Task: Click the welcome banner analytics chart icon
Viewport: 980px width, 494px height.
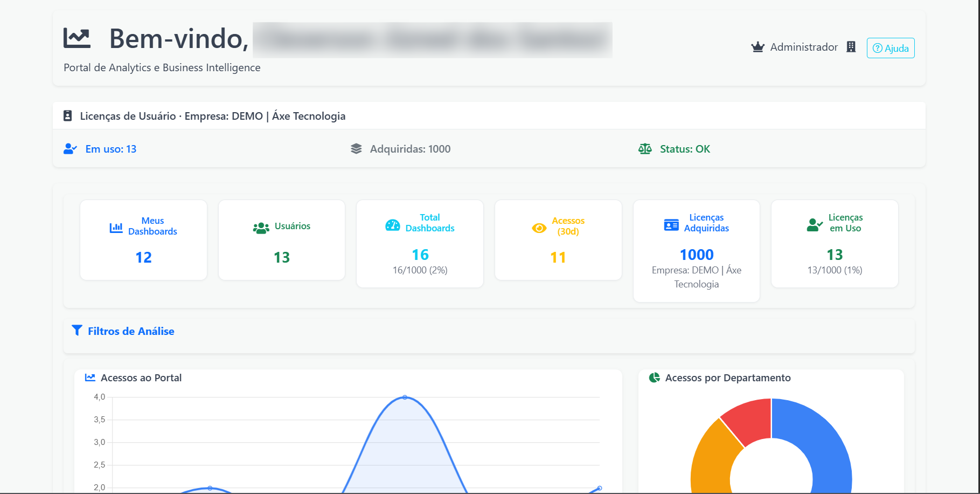Action: pyautogui.click(x=77, y=38)
